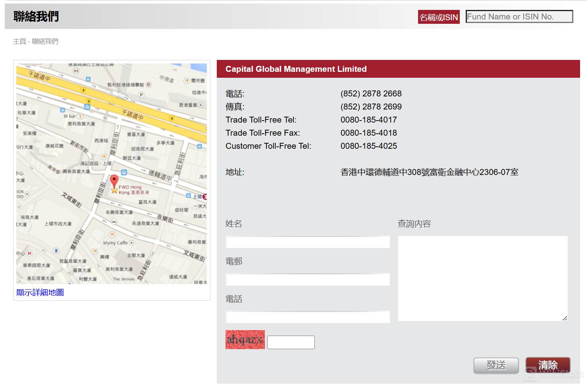Click the hospital H icon on map
This screenshot has height=388, width=588.
pyautogui.click(x=29, y=253)
